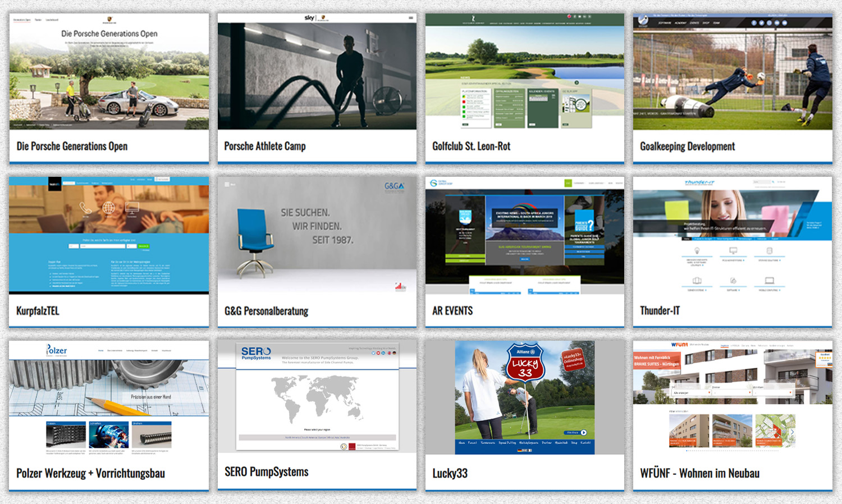
Task: Open 'Polzer Werkzeug + Vorrichtungsbau' title
Action: [x=90, y=473]
